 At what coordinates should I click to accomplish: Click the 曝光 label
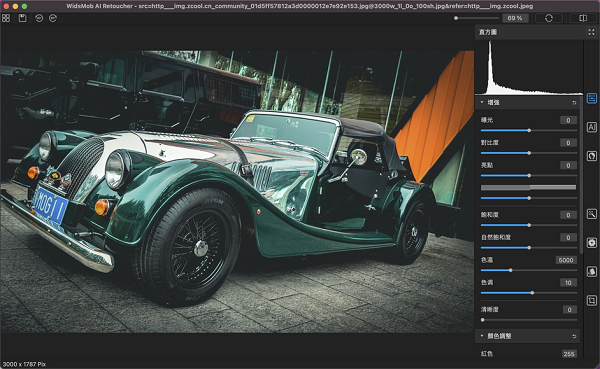[x=487, y=120]
